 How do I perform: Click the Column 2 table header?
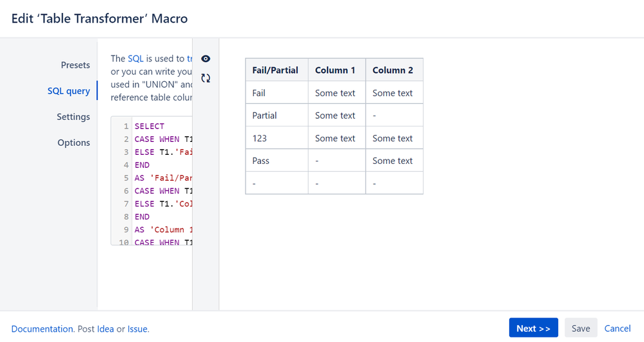tap(393, 70)
